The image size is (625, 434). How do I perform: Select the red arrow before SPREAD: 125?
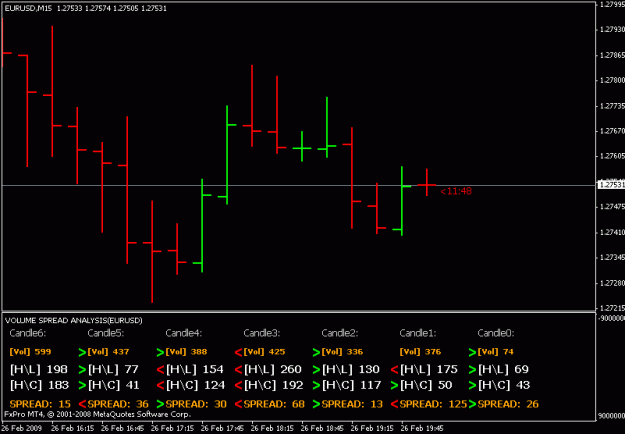point(395,404)
